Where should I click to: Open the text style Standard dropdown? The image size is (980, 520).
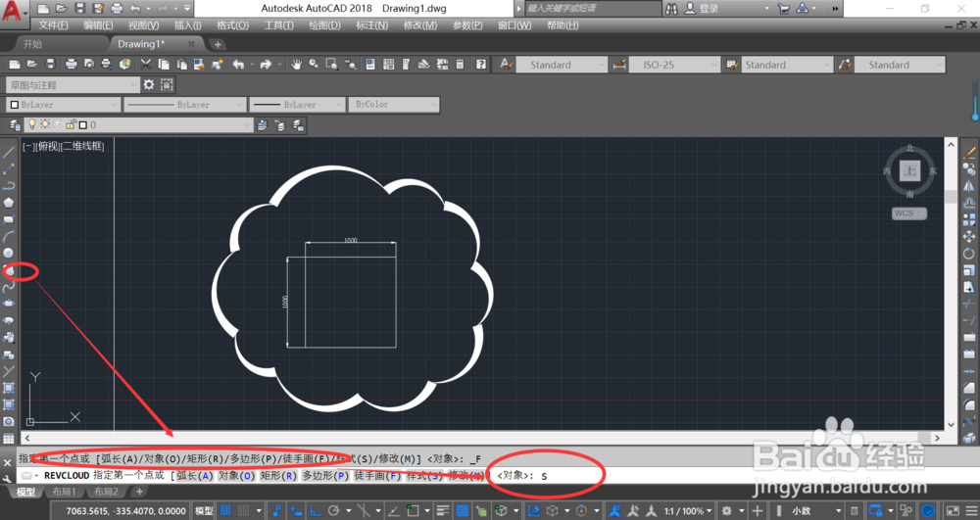pos(562,65)
